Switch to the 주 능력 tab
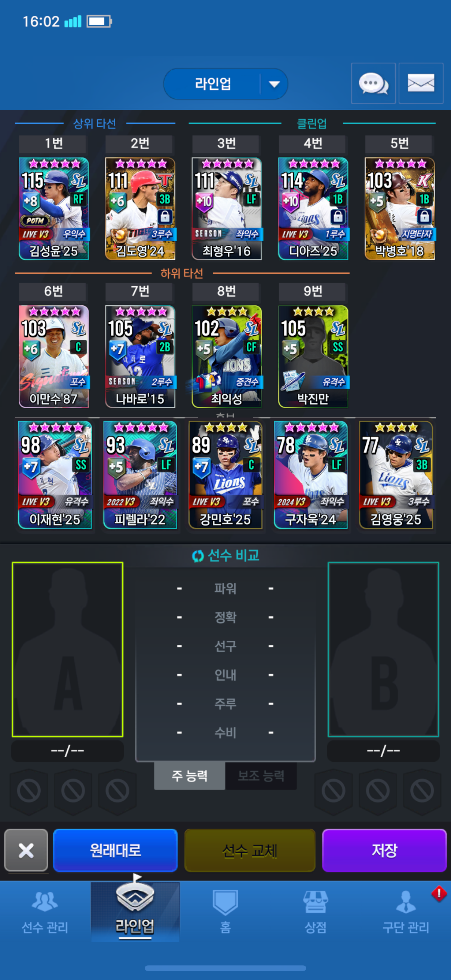This screenshot has width=451, height=980. 190,776
